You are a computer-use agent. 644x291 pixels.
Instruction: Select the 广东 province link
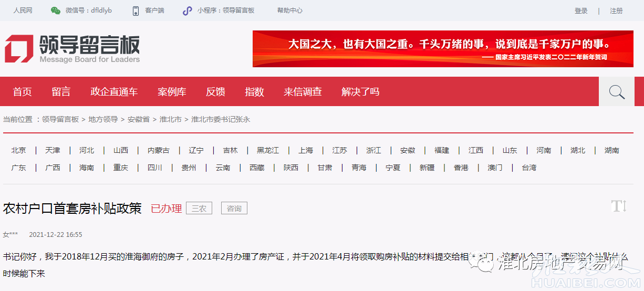coord(18,168)
